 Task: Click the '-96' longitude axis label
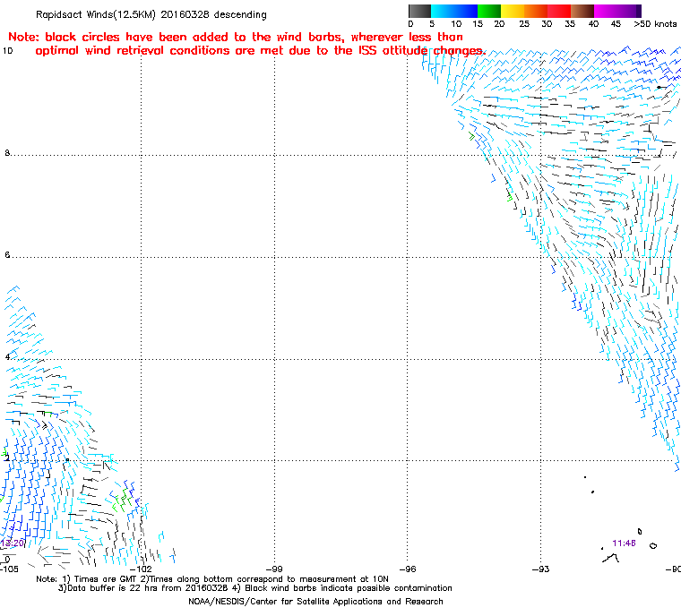[x=408, y=569]
